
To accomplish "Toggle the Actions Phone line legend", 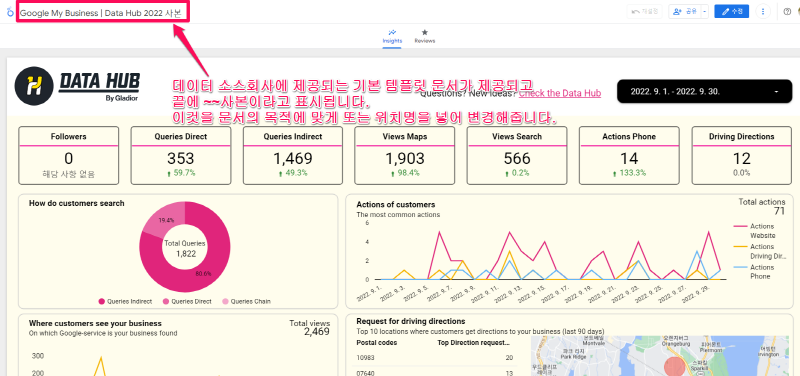I will pos(754,271).
